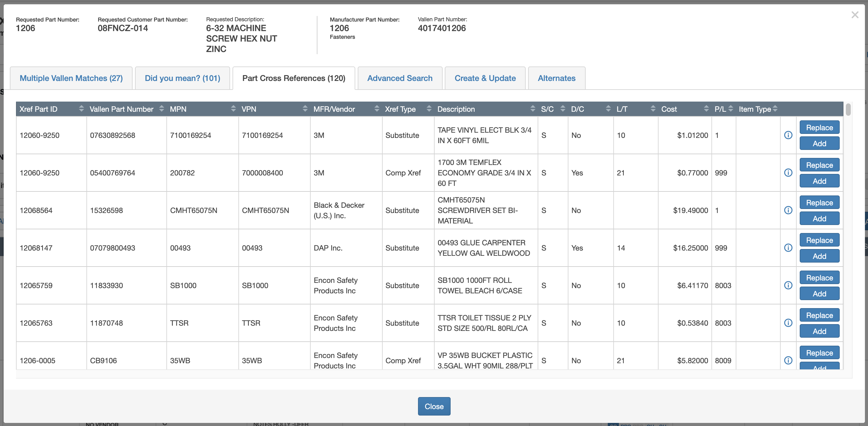
Task: Sort the Description column
Action: point(532,109)
